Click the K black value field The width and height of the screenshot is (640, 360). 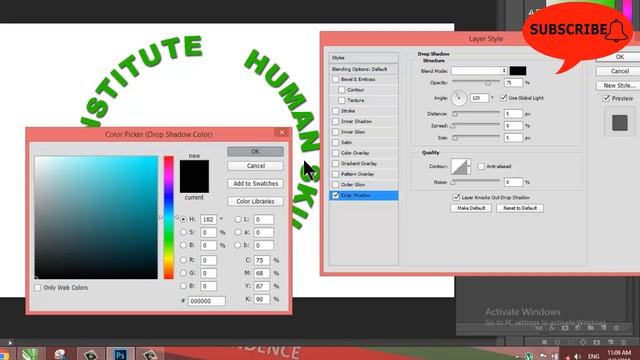tap(261, 299)
